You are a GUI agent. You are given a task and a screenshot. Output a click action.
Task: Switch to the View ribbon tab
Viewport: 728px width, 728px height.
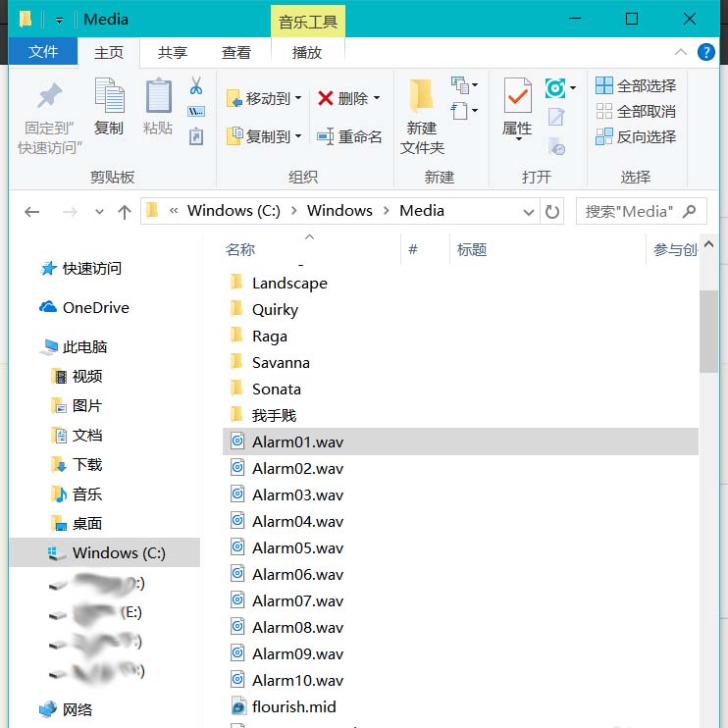(x=235, y=52)
